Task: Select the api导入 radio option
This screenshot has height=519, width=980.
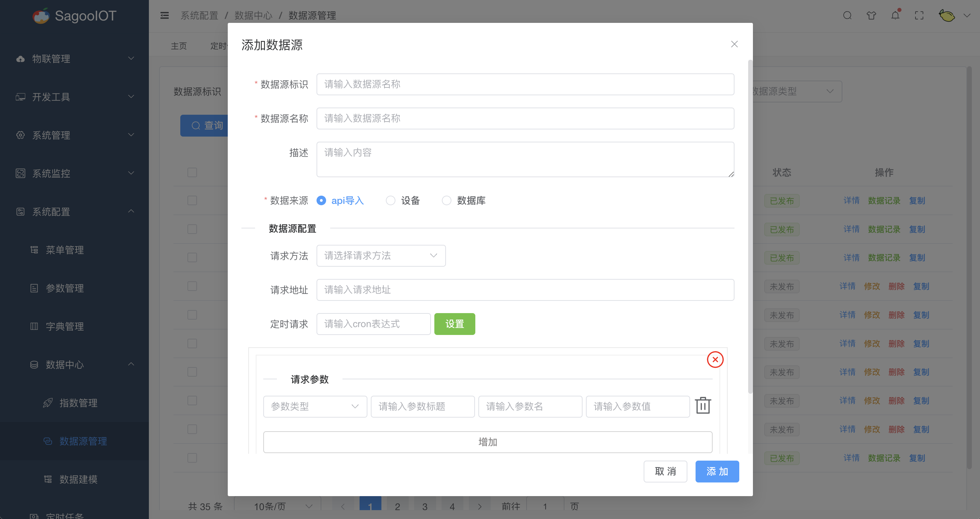Action: tap(321, 200)
